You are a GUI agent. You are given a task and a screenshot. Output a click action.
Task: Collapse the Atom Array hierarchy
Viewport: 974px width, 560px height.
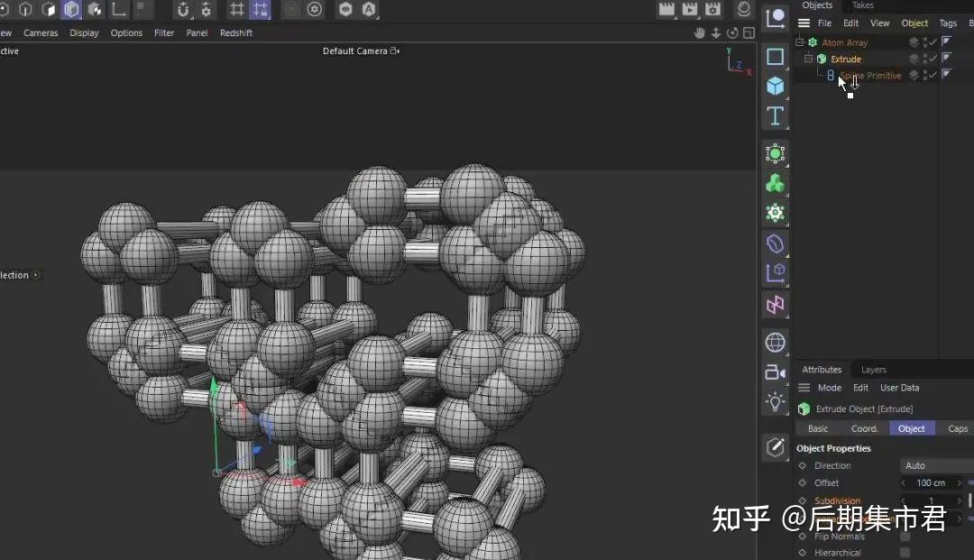pyautogui.click(x=798, y=41)
